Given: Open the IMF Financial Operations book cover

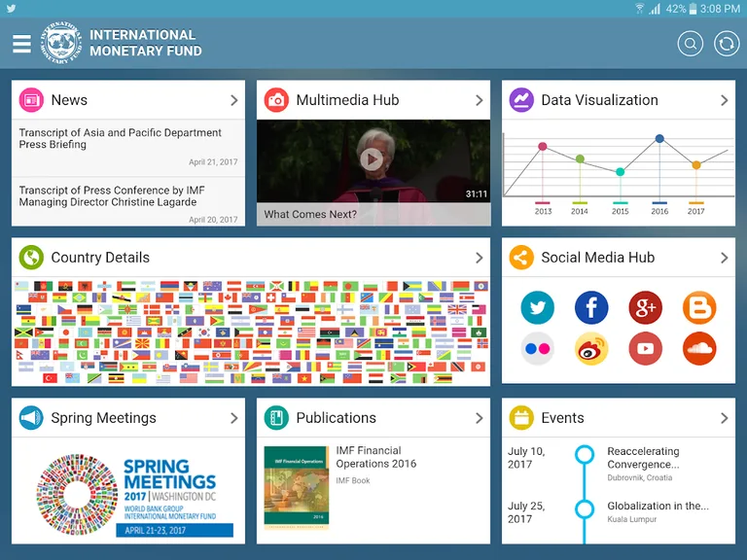Looking at the screenshot, I should coord(297,488).
